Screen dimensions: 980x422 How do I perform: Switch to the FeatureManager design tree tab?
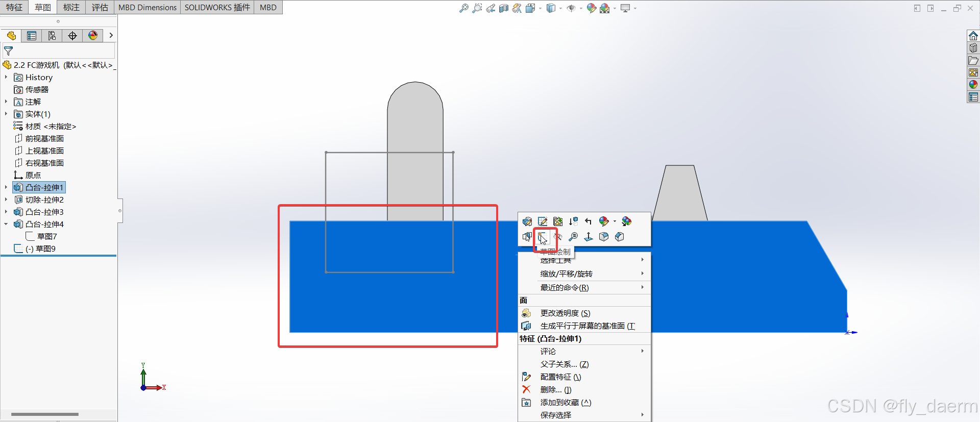tap(11, 35)
